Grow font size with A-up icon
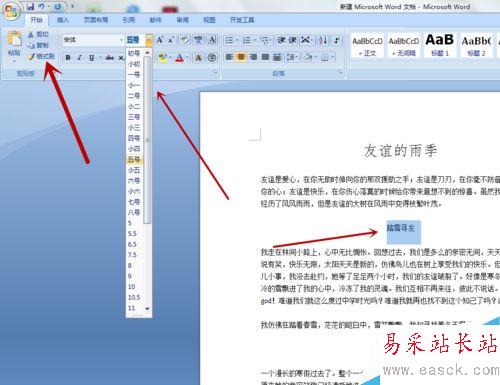Screen dimensions: 500x385 [160, 40]
